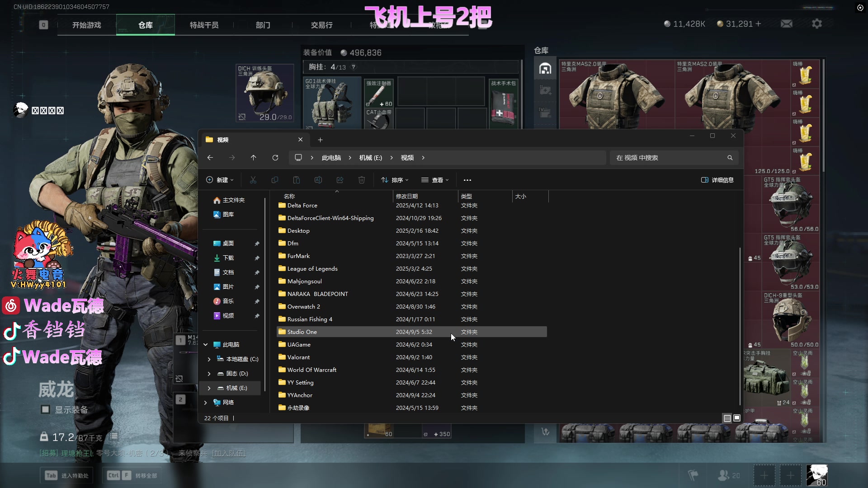The image size is (868, 488).
Task: Click 机械 (E:) in the address breadcrumb
Action: [x=370, y=158]
